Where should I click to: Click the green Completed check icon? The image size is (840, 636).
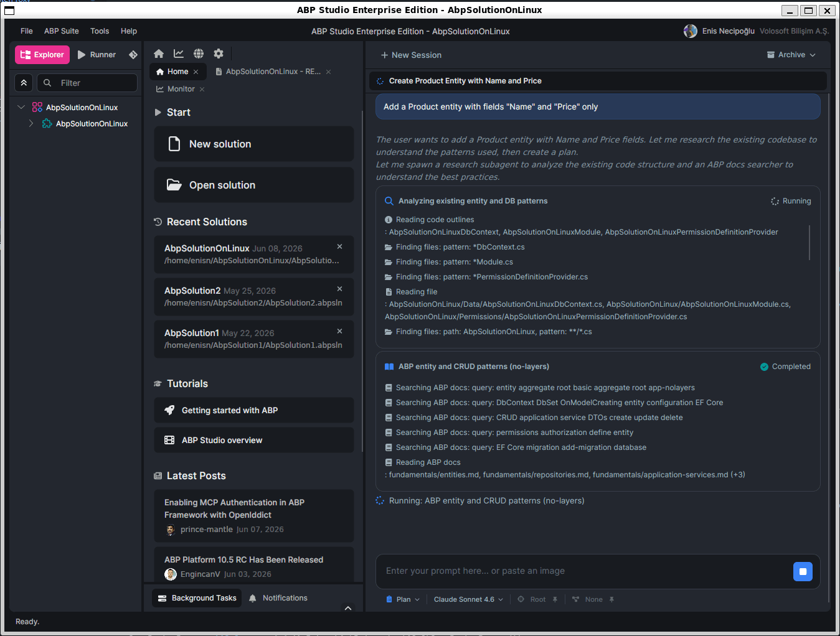pyautogui.click(x=764, y=367)
